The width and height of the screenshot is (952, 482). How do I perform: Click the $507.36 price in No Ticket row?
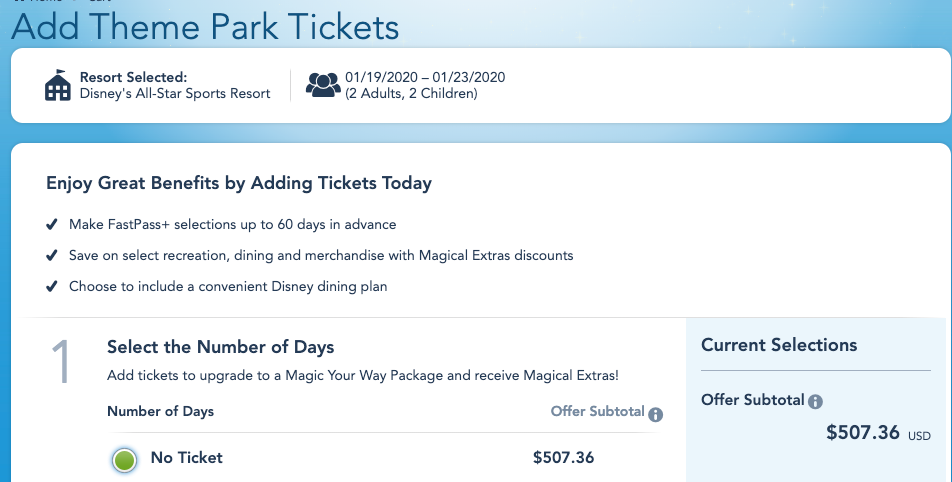pyautogui.click(x=563, y=458)
